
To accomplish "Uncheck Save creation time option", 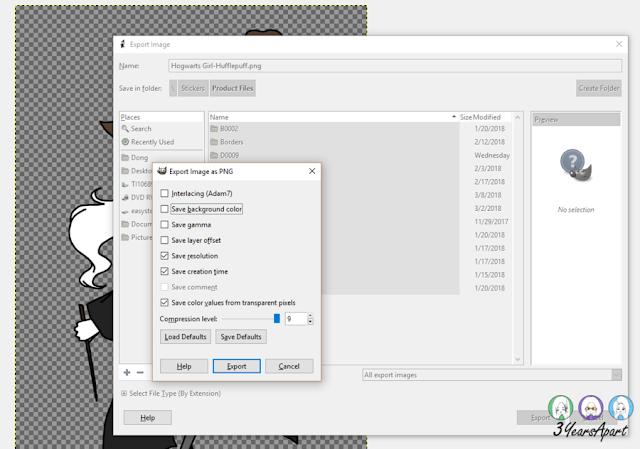I will [x=164, y=271].
